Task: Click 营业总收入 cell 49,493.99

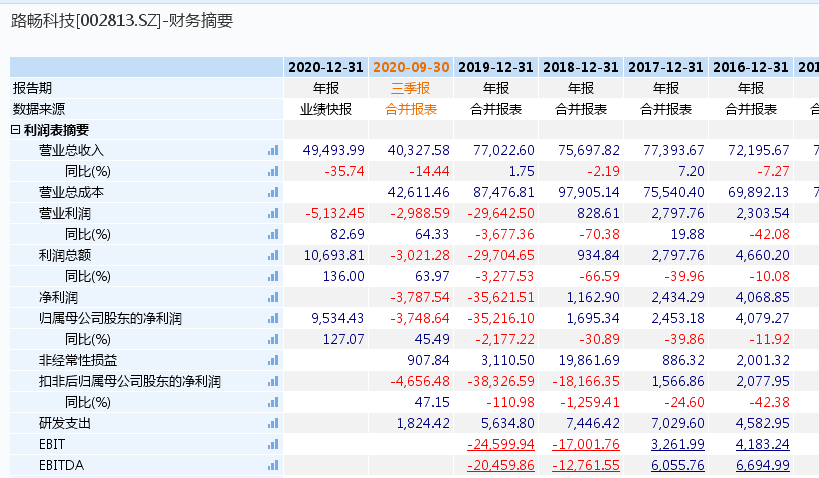Action: point(334,150)
